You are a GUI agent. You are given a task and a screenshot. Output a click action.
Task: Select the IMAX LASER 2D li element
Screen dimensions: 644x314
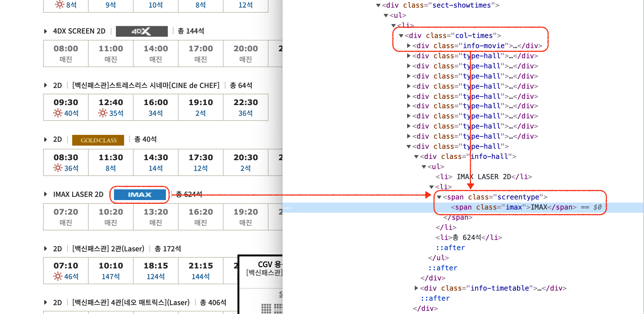pyautogui.click(x=483, y=177)
